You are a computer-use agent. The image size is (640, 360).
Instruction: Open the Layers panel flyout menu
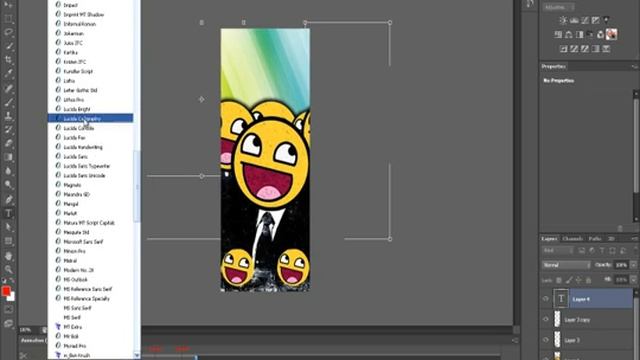point(634,239)
